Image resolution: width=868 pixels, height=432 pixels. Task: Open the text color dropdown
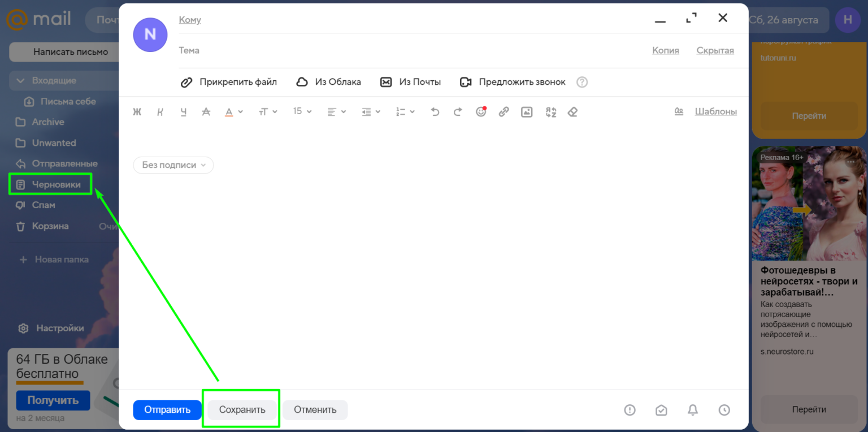pyautogui.click(x=234, y=112)
